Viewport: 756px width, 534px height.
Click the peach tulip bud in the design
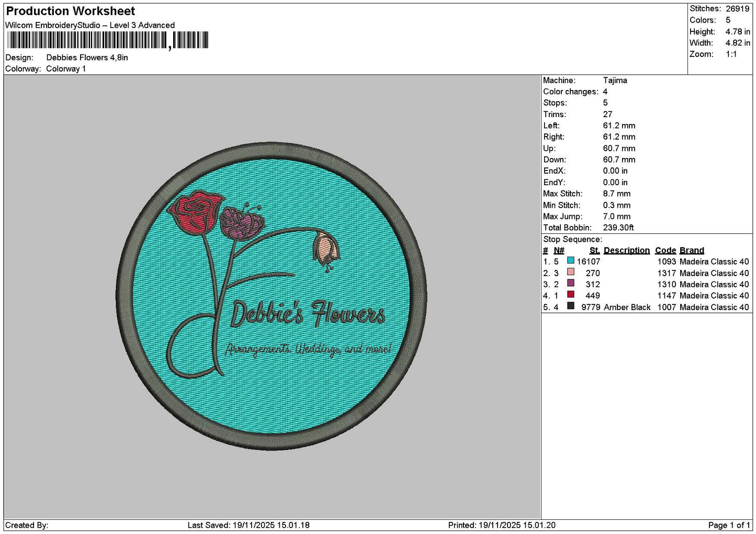click(326, 249)
